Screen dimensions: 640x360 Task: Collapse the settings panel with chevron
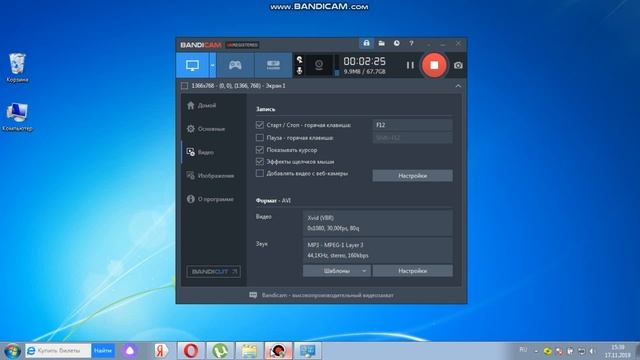(x=458, y=86)
